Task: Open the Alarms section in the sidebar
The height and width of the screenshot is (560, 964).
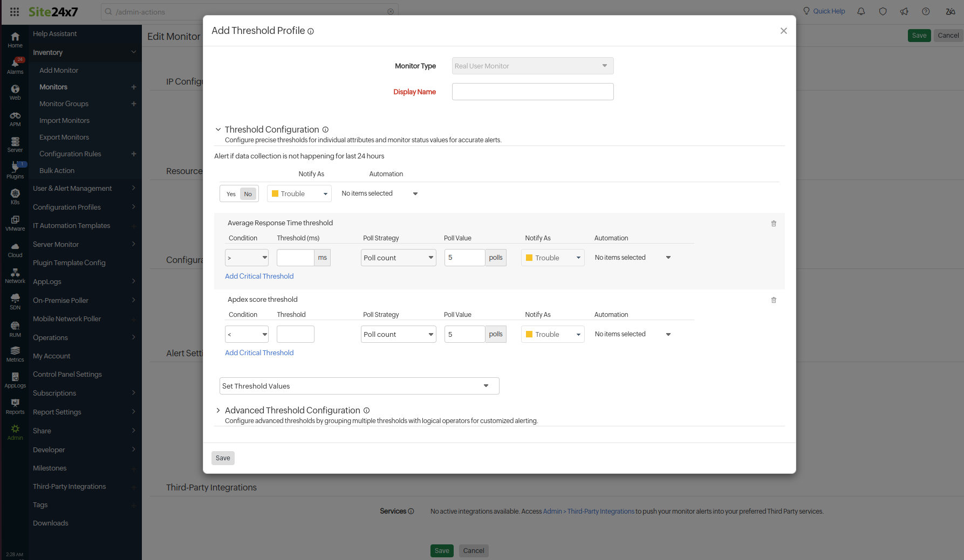Action: coord(15,64)
